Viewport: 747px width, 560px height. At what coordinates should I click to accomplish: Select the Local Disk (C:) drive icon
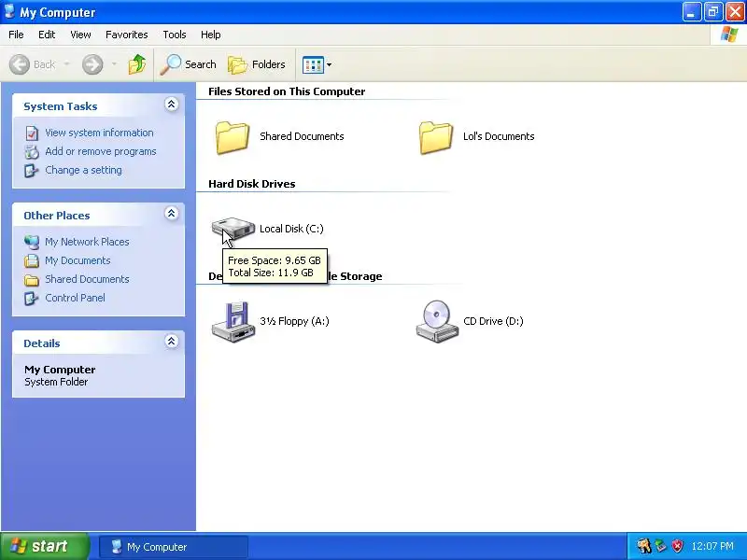(233, 229)
